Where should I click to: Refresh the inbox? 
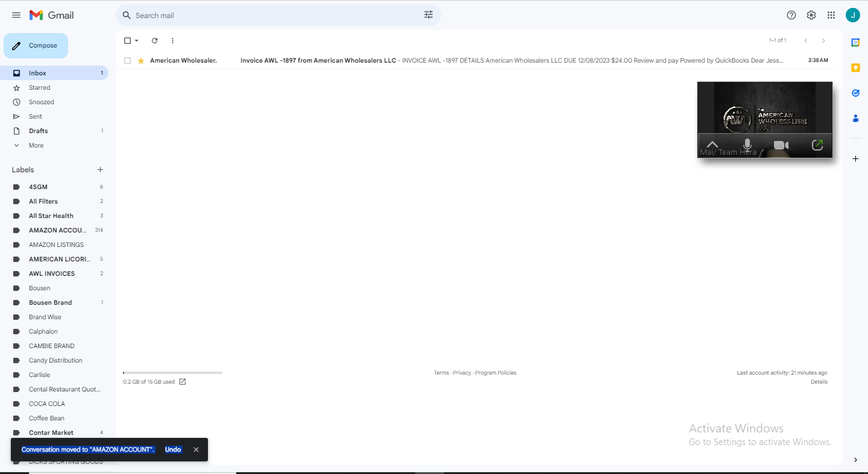[x=154, y=40]
